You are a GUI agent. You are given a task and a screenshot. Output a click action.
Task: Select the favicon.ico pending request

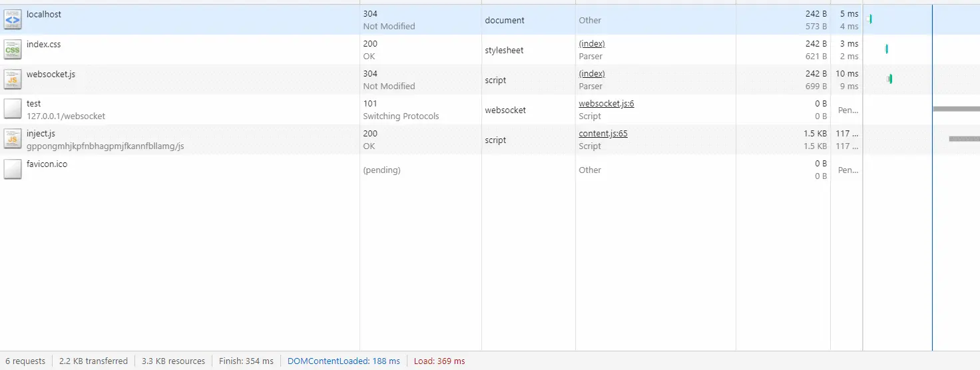47,164
